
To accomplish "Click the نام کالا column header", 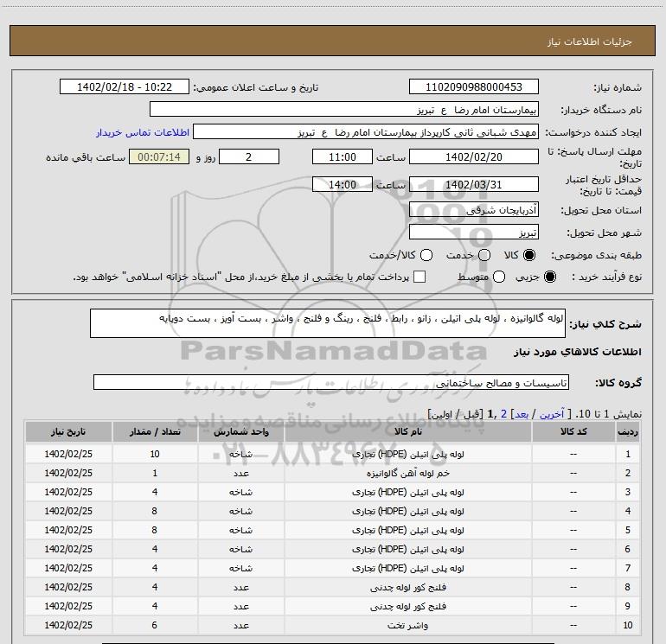I will pos(408,431).
